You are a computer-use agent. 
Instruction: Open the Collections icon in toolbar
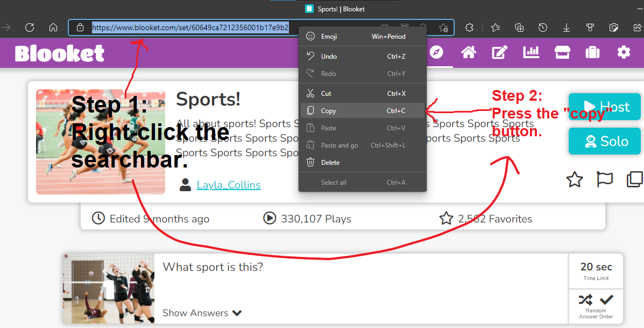(519, 27)
